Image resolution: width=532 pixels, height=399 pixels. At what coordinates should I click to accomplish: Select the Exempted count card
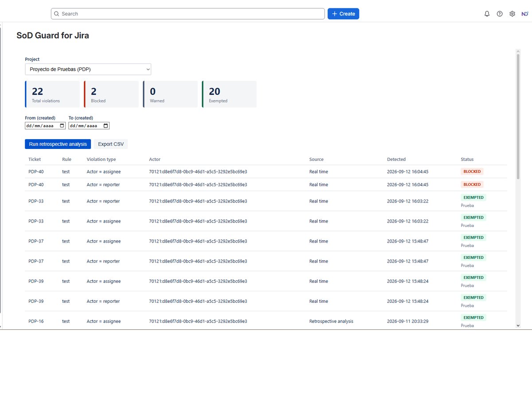point(229,94)
